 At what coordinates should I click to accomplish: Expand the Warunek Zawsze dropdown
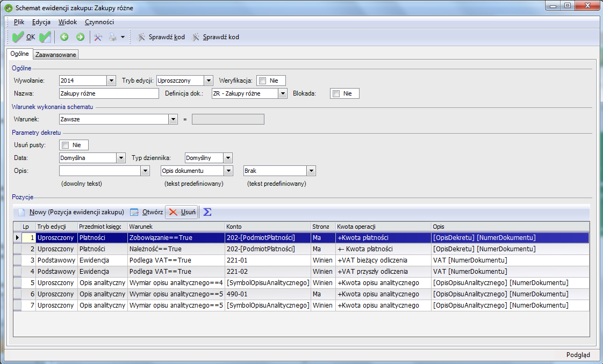pyautogui.click(x=173, y=119)
